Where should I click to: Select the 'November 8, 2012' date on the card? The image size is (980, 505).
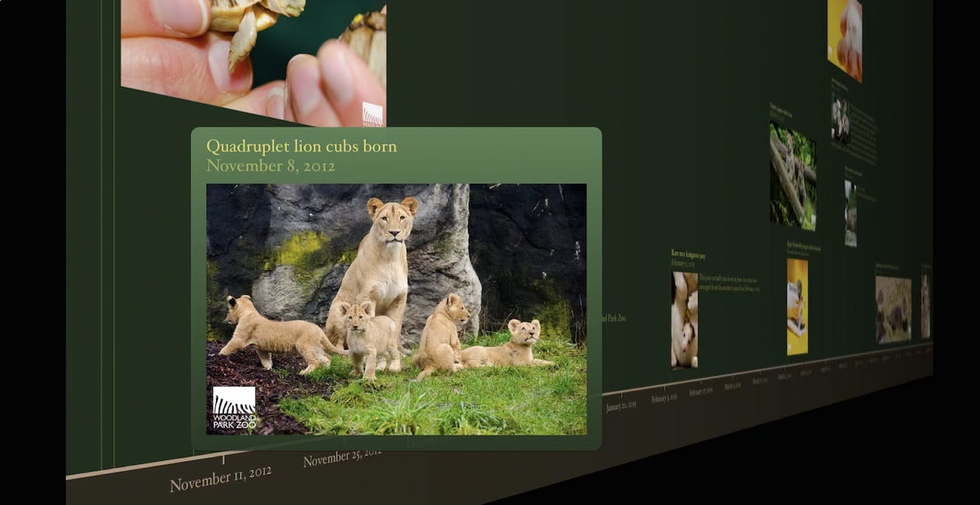click(269, 165)
